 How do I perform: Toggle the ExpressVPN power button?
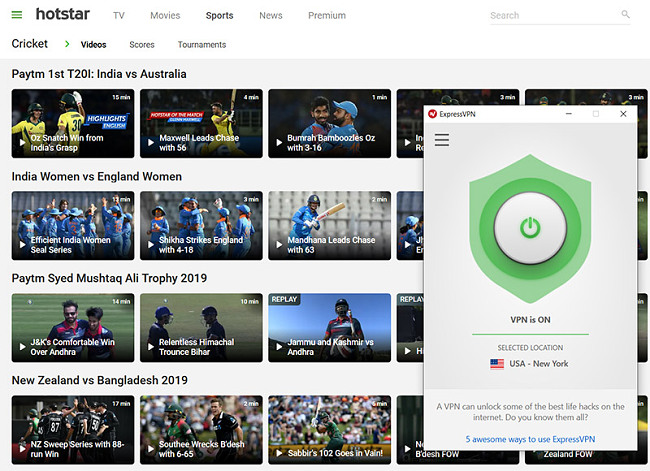[530, 228]
